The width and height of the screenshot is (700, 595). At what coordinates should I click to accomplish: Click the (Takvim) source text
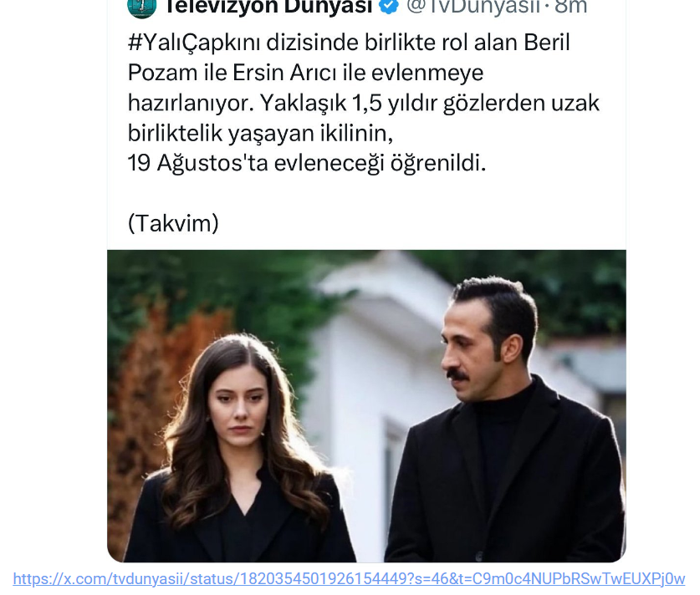point(173,223)
